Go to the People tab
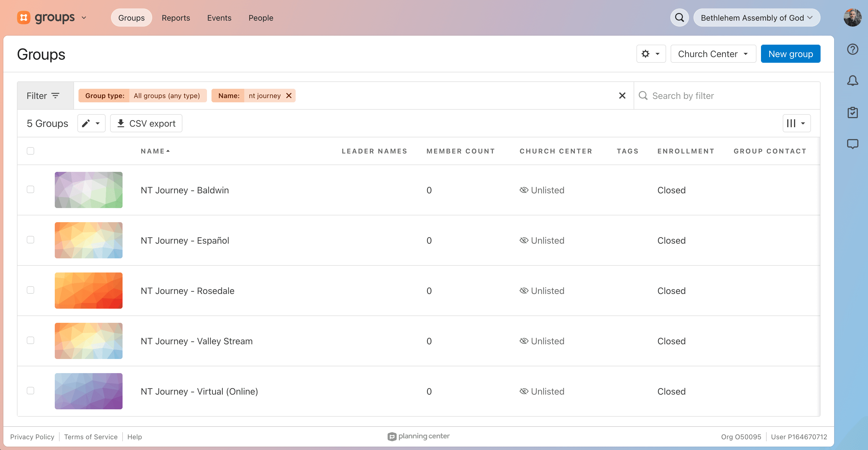868x450 pixels. (261, 18)
